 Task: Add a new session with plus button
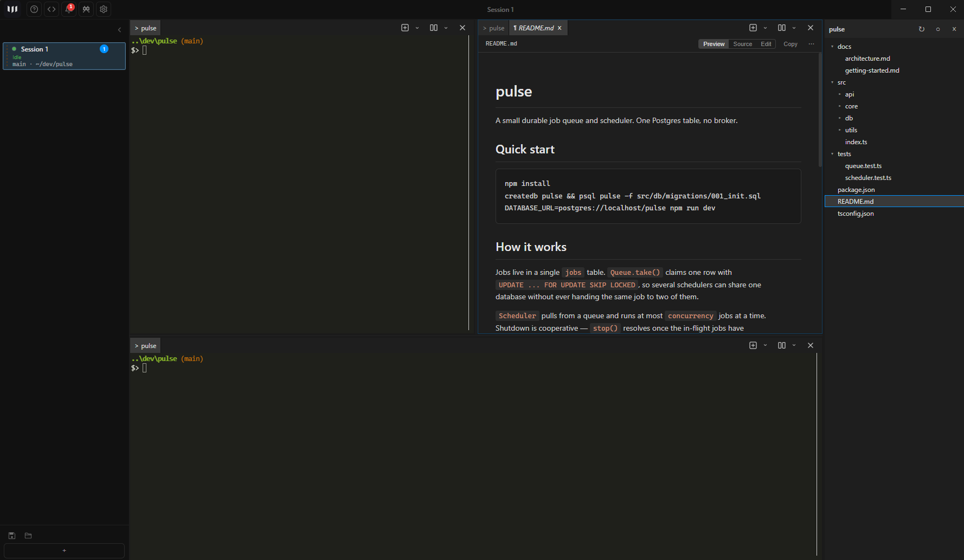click(64, 551)
